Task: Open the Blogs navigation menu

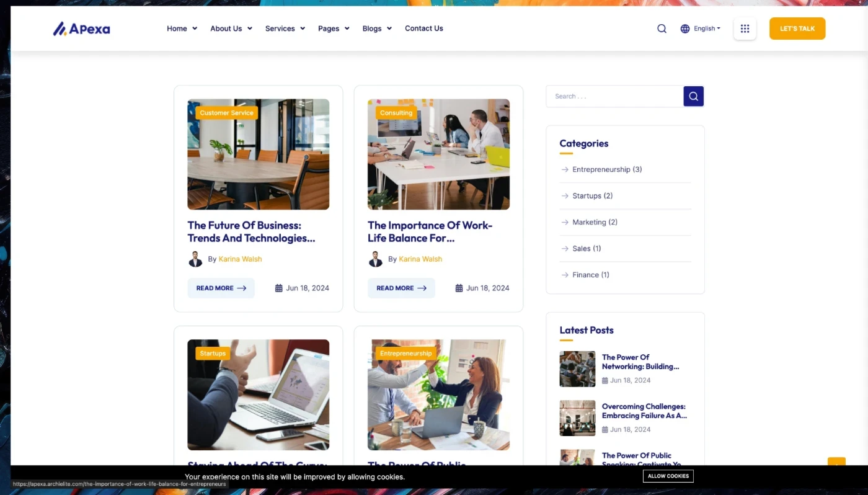Action: (377, 29)
